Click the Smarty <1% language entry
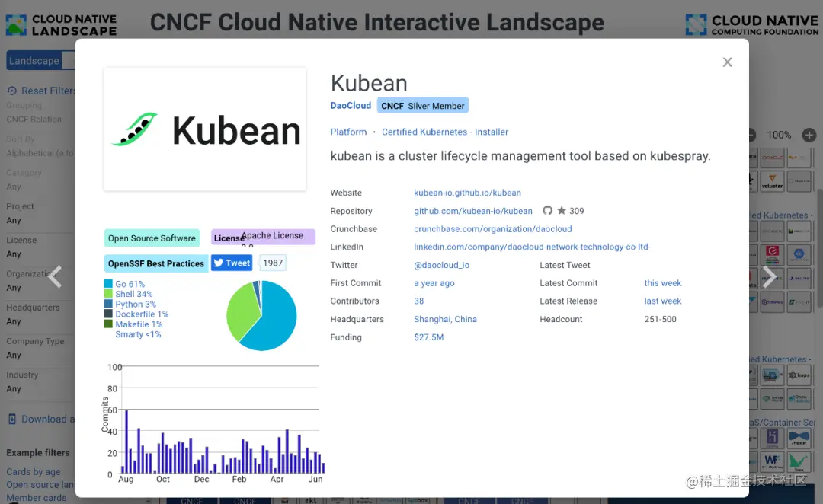 (138, 334)
